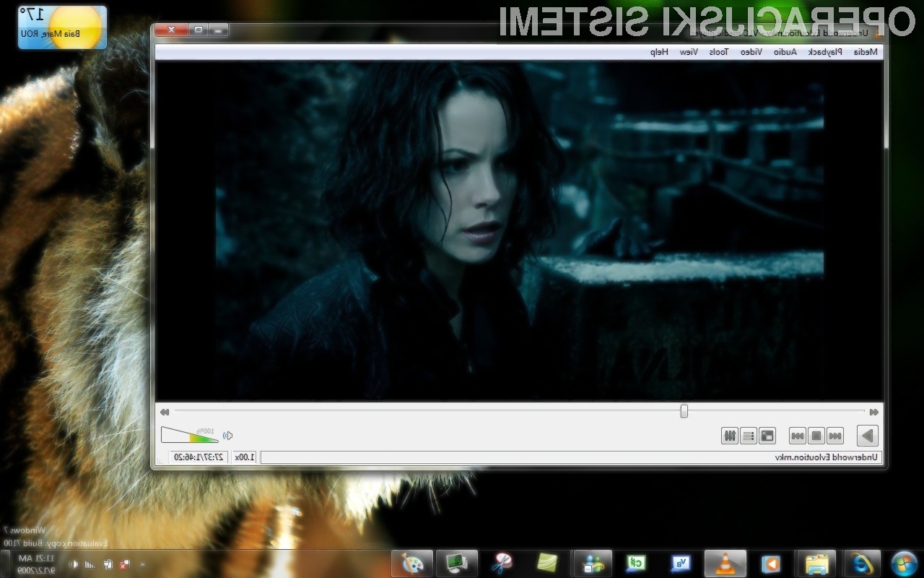924x578 pixels.
Task: Open the Snipping Tool scissors icon
Action: [502, 564]
